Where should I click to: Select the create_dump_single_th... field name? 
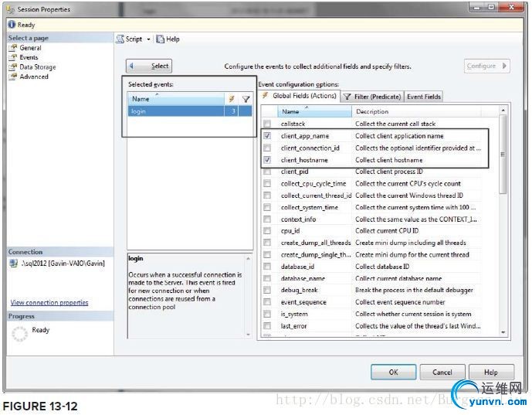(x=316, y=255)
